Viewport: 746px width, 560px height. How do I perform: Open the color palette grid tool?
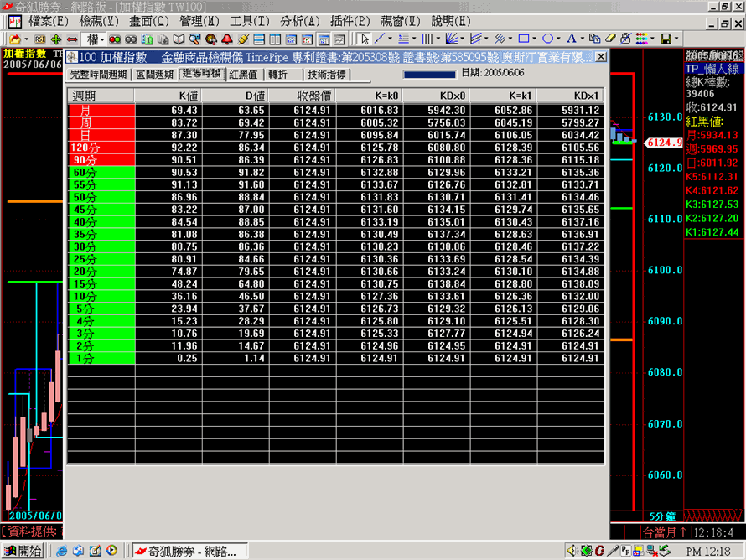640,39
